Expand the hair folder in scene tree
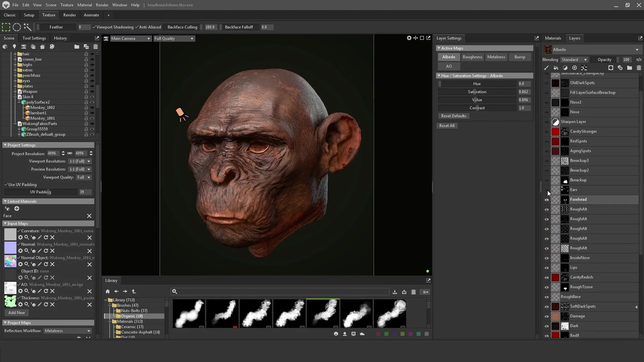Screen dimensions: 644x362 tap(15, 54)
